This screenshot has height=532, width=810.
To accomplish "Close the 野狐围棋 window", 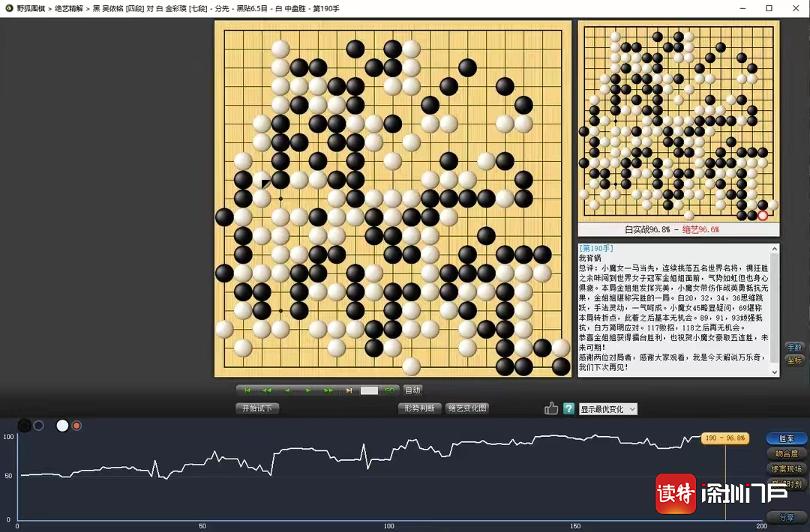I will [796, 8].
